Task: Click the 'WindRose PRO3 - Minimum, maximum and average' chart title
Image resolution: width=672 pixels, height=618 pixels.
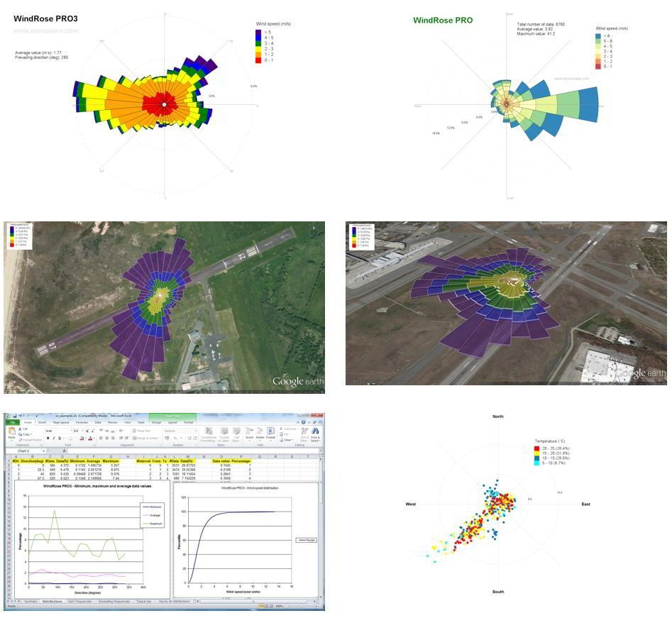Action: click(x=97, y=486)
